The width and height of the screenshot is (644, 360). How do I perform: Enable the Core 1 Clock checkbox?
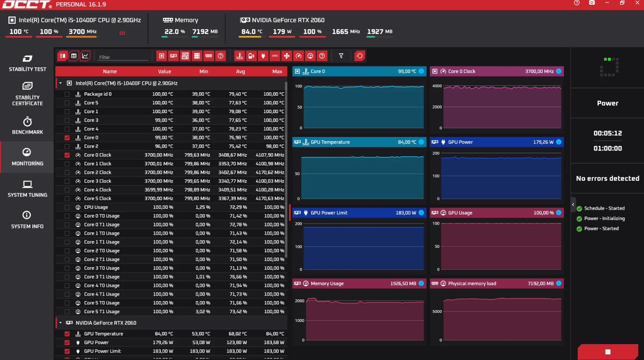pyautogui.click(x=67, y=164)
